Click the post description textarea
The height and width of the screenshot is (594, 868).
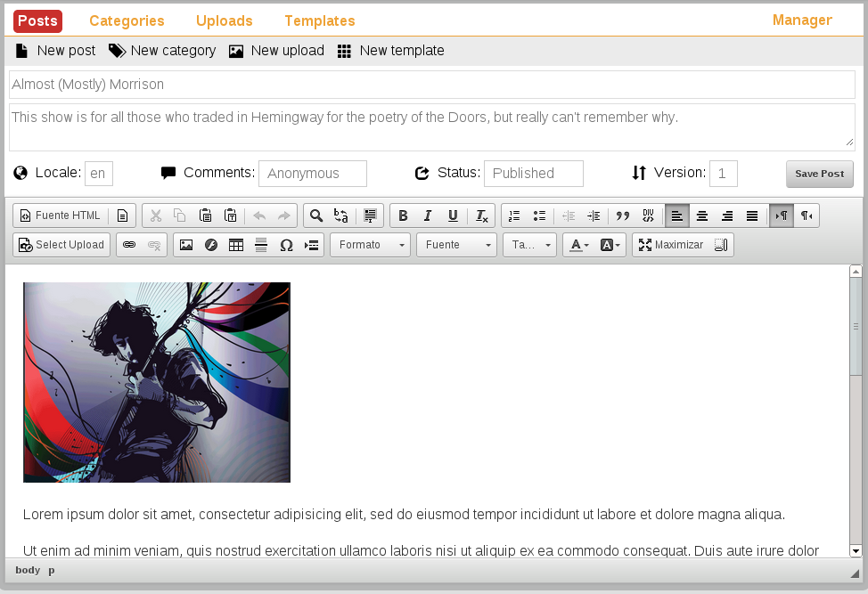432,127
